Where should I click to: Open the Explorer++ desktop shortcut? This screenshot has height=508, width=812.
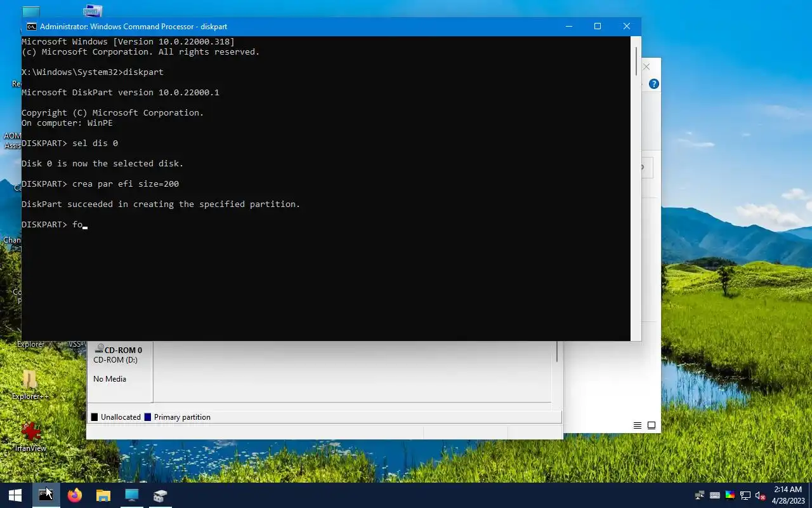tap(30, 385)
